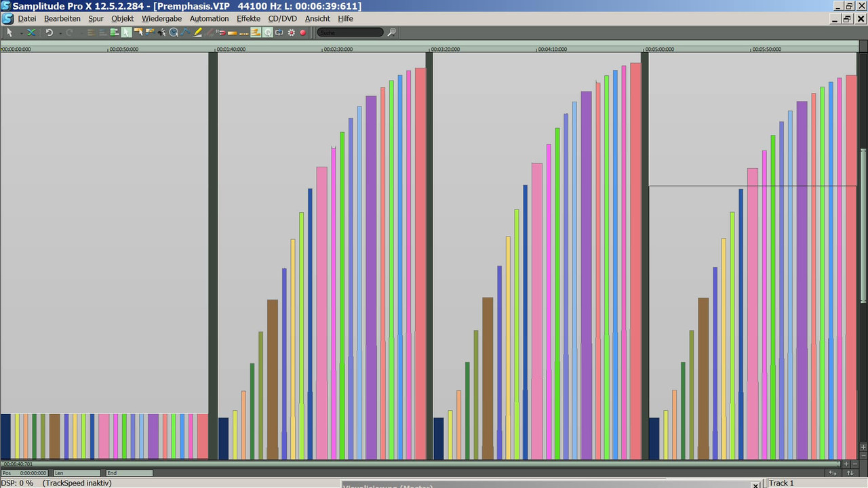The image size is (868, 488).
Task: Open the Effekte menu
Action: (x=248, y=18)
